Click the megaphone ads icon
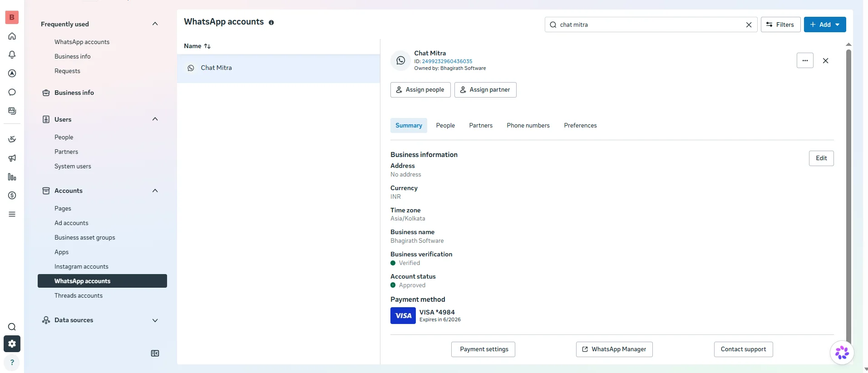 coord(12,158)
